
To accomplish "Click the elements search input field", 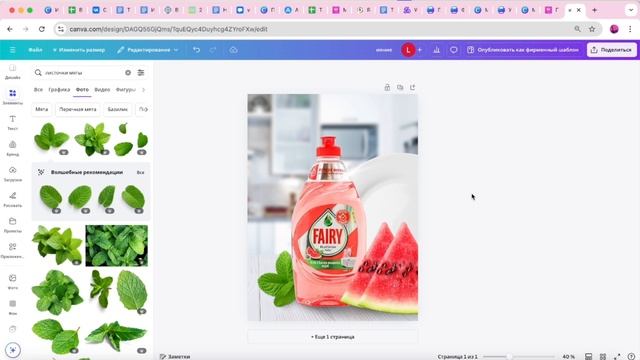I will 84,73.
